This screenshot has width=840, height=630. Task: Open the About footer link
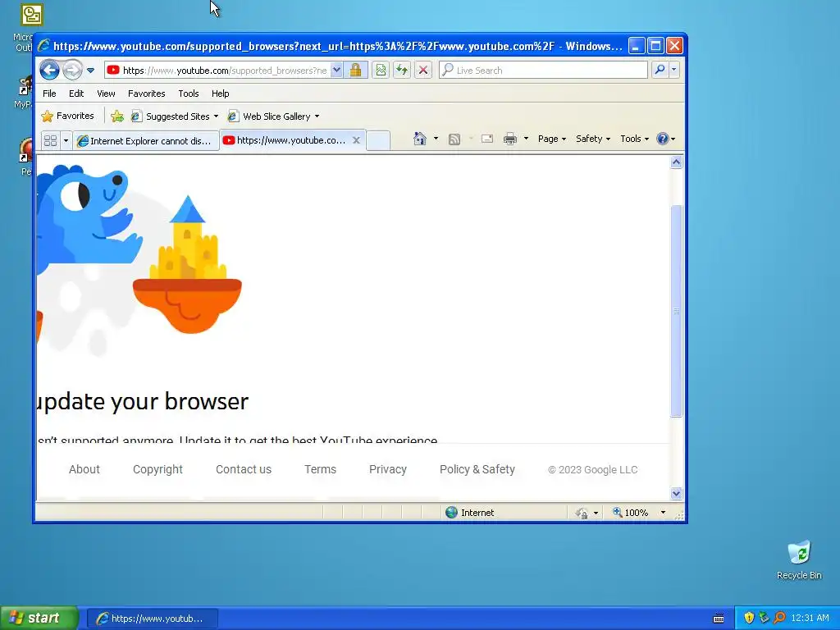[x=84, y=469]
